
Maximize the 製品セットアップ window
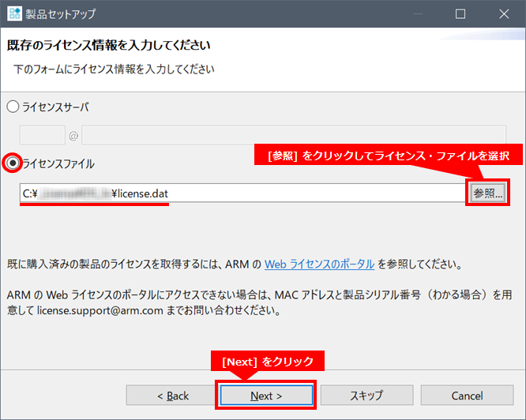pos(460,14)
